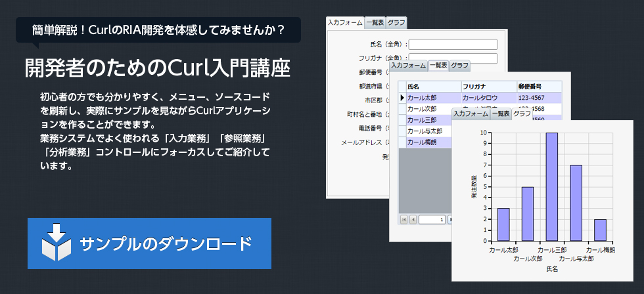The image size is (644, 294).
Task: Open 入力フォーム tab in rearmost form window
Action: tap(345, 22)
